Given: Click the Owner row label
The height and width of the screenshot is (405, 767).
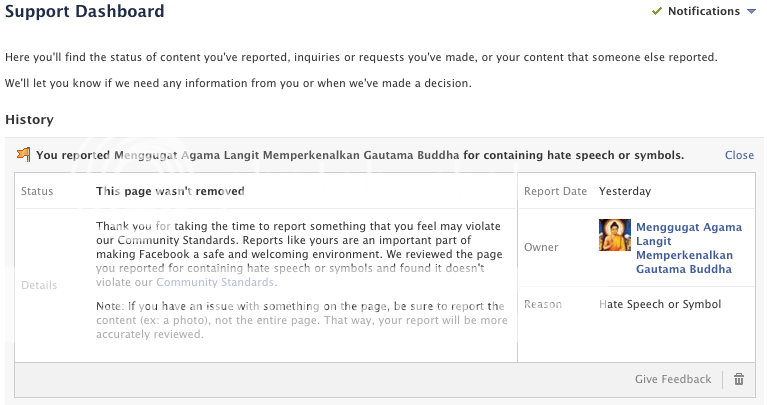Looking at the screenshot, I should (x=541, y=247).
